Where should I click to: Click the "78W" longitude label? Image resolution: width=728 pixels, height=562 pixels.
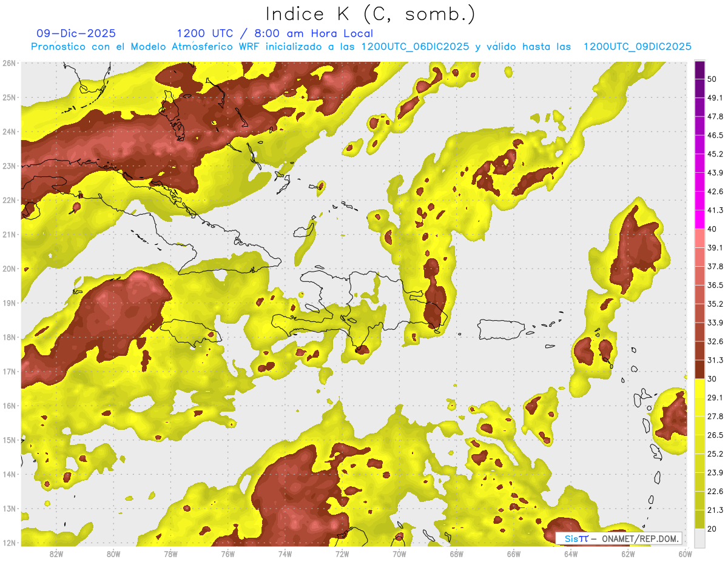(170, 554)
